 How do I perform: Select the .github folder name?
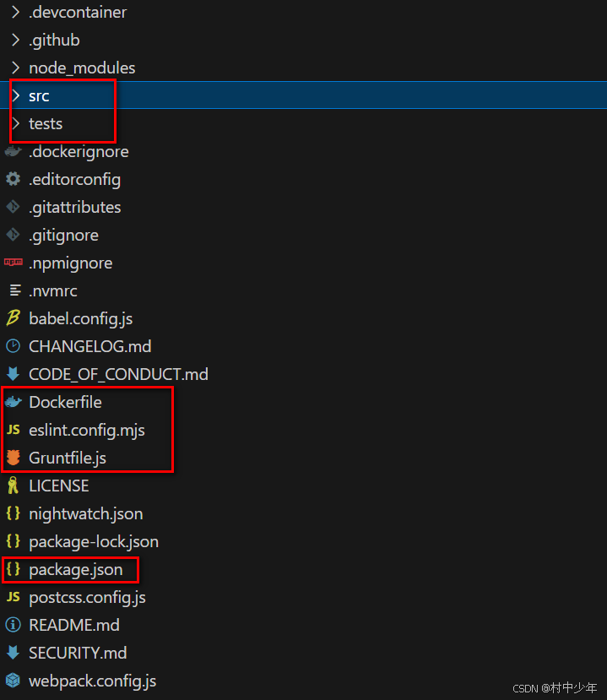[54, 41]
